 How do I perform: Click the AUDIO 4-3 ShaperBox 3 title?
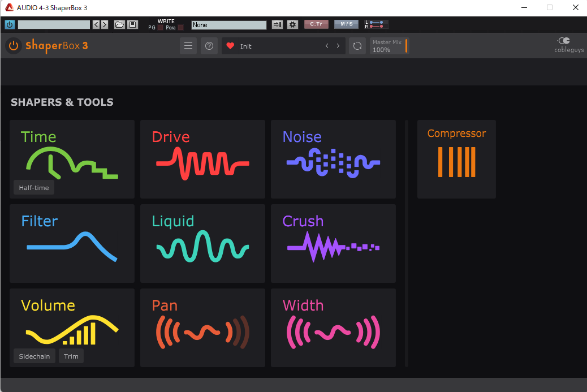(x=52, y=8)
